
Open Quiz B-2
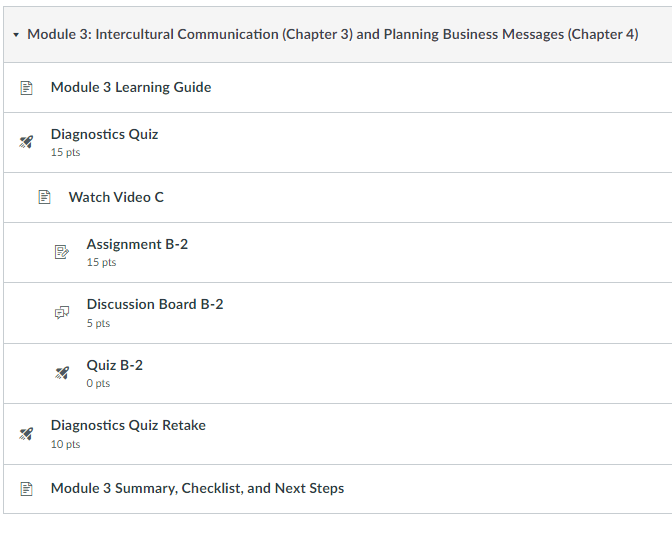click(114, 365)
